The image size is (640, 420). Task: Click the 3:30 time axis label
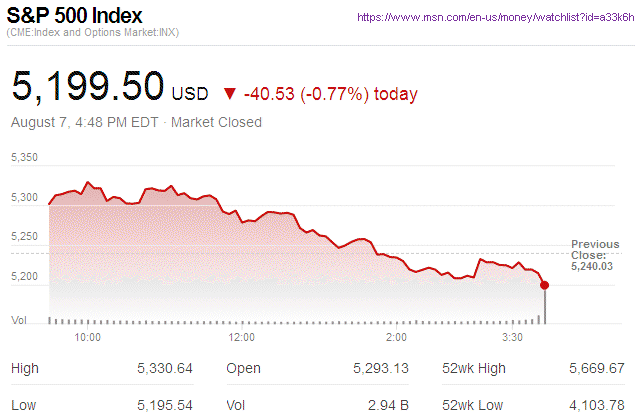click(512, 338)
